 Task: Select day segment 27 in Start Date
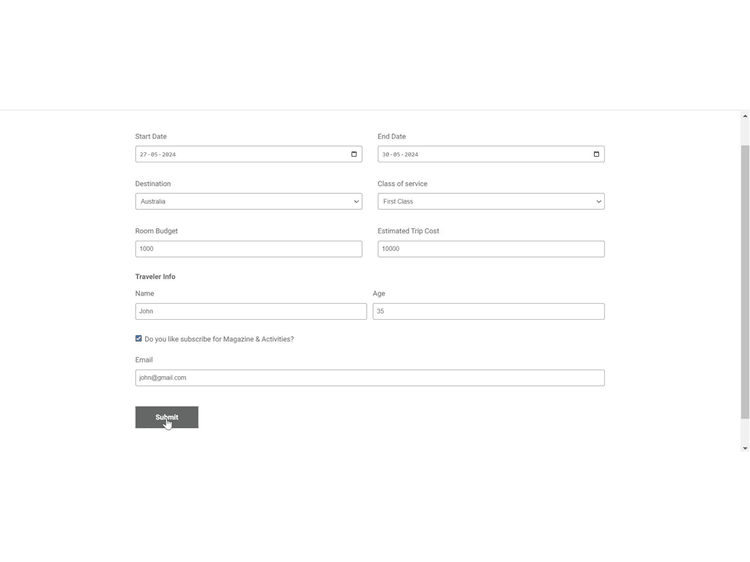click(143, 155)
